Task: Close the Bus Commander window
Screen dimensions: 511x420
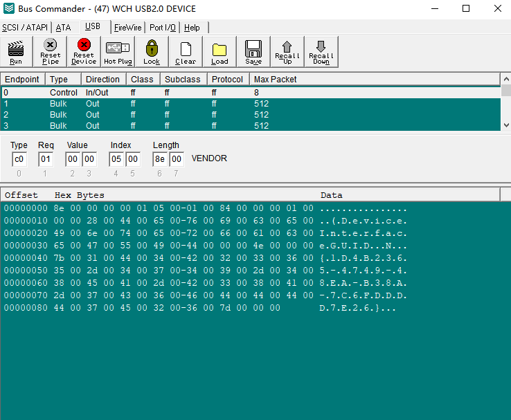Action: (x=497, y=8)
